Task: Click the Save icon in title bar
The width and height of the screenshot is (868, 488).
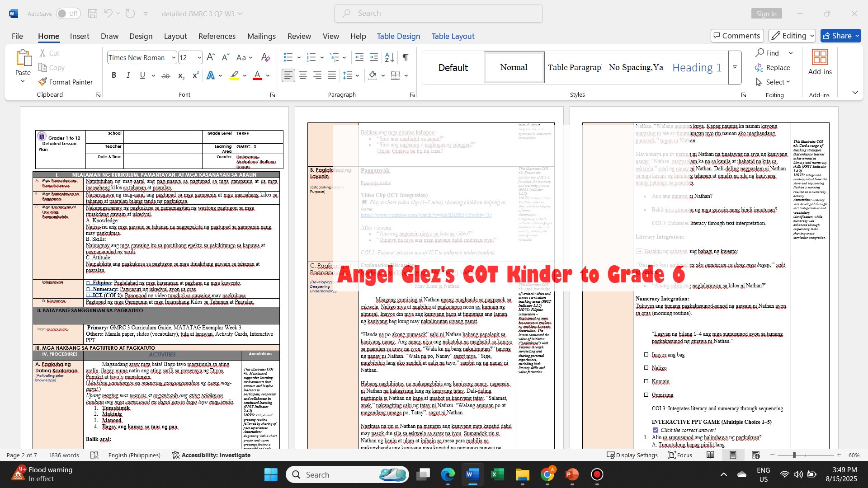Action: [93, 14]
